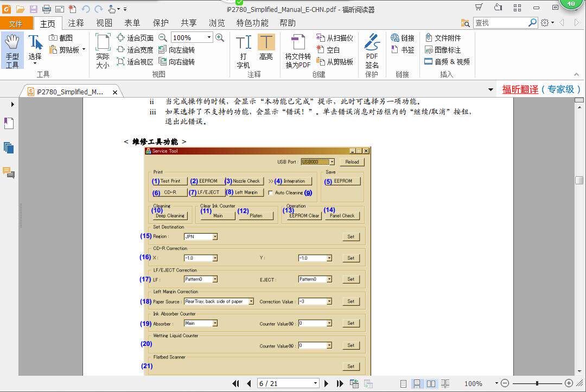Image resolution: width=586 pixels, height=392 pixels.
Task: Rotate view left (向左旋转)
Action: [x=177, y=50]
